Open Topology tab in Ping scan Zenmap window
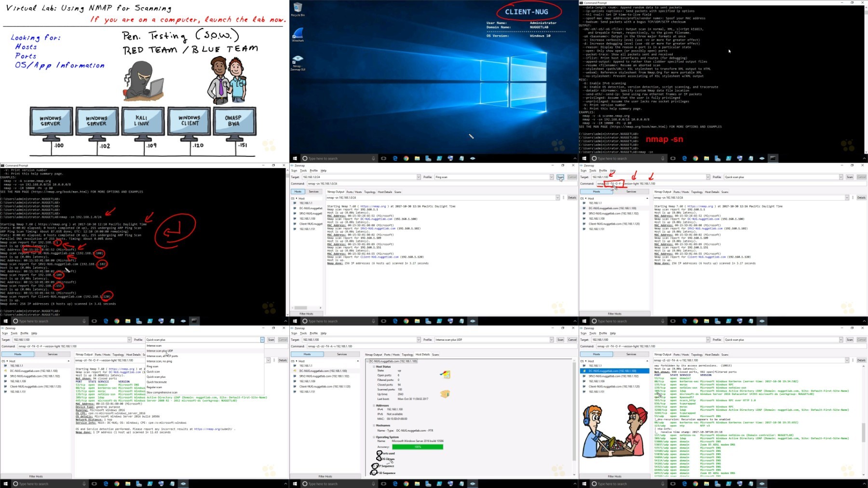Viewport: 868px width, 488px height. (370, 192)
